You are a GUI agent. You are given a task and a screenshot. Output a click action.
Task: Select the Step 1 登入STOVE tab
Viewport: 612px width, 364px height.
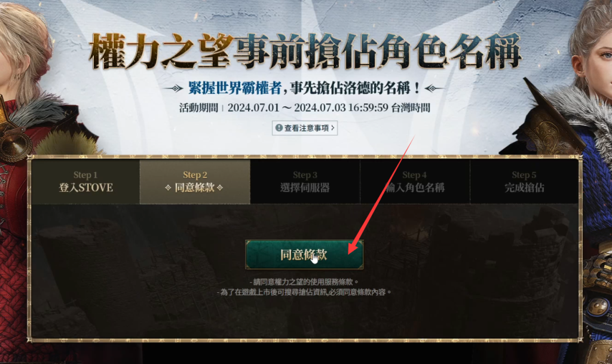pyautogui.click(x=85, y=182)
